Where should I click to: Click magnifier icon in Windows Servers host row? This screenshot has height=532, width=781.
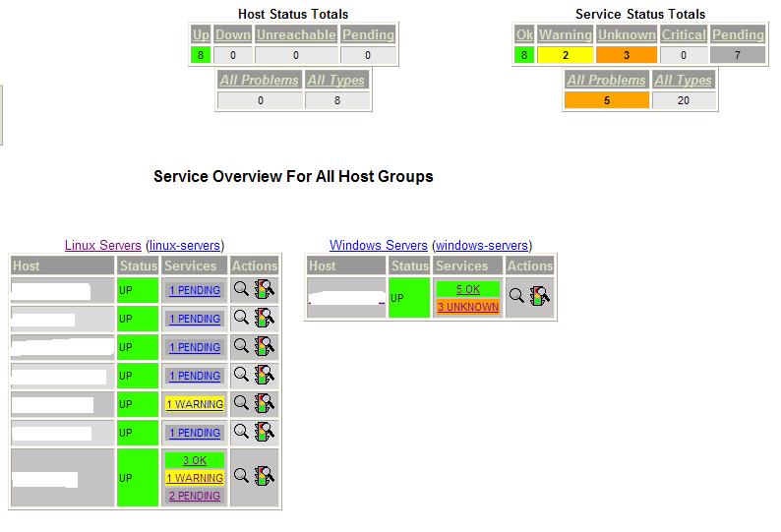516,296
